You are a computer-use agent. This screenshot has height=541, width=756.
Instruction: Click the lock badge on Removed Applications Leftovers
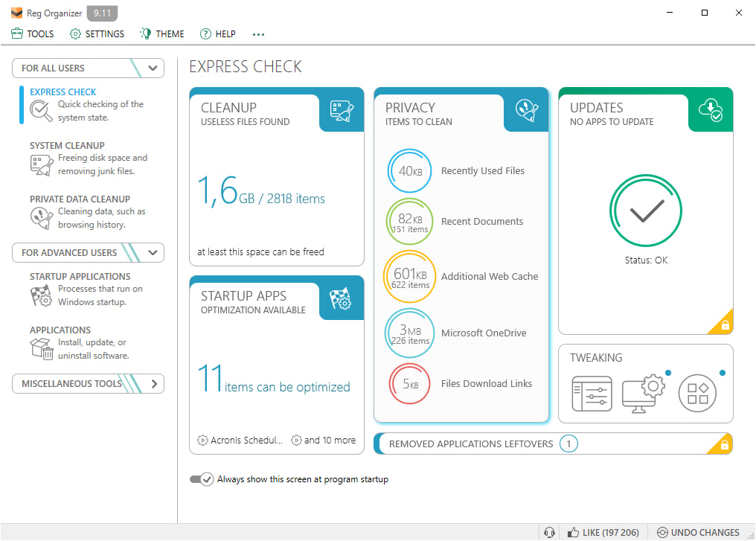724,445
